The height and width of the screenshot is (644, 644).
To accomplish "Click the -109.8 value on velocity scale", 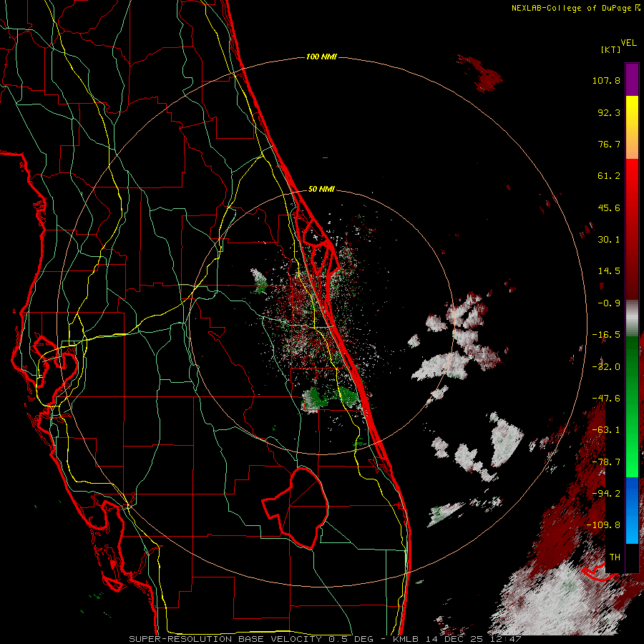I will click(x=603, y=525).
